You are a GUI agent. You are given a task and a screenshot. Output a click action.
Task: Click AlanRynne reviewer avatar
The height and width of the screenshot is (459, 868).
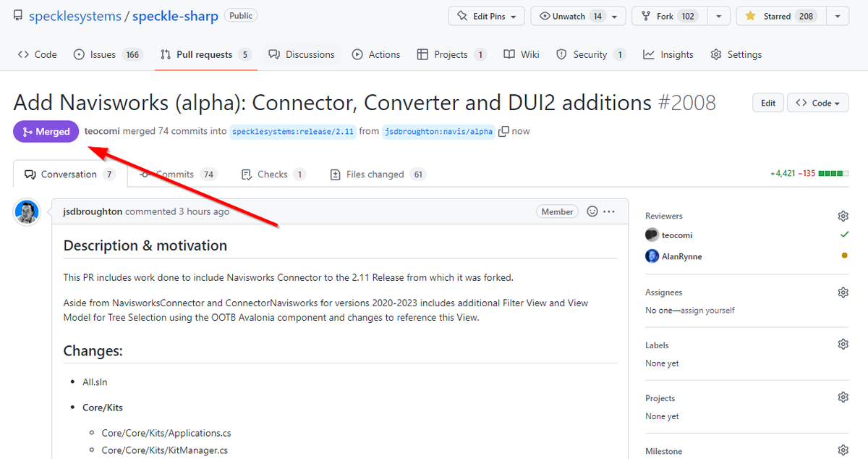[652, 256]
